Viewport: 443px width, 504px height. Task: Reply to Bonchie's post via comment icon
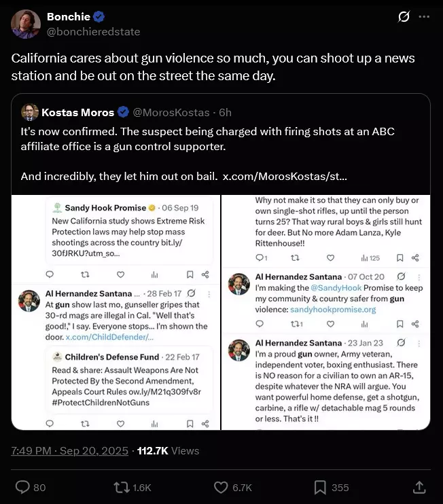click(22, 487)
